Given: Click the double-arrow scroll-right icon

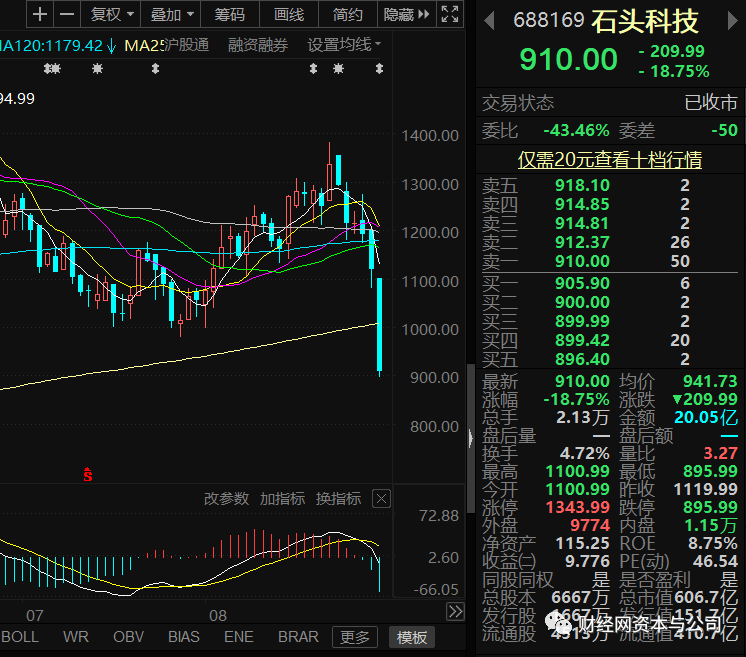Looking at the screenshot, I should click(455, 611).
